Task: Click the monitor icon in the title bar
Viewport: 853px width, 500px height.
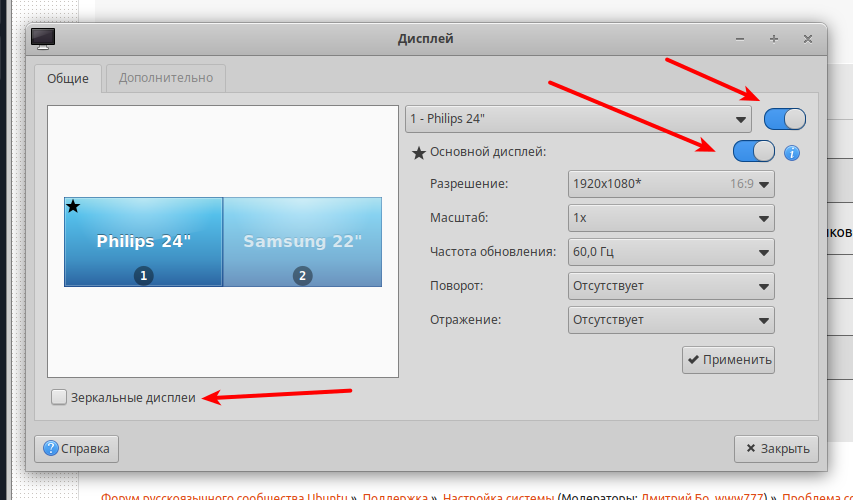Action: coord(43,39)
